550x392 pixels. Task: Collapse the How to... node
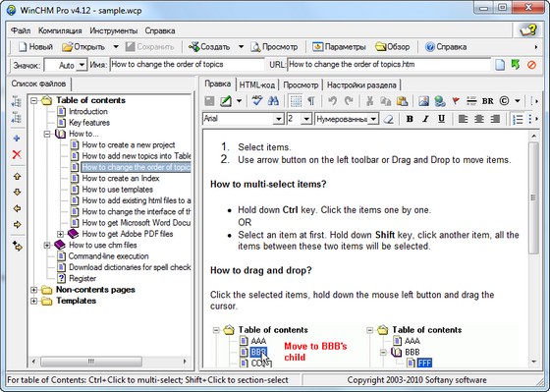pos(47,134)
